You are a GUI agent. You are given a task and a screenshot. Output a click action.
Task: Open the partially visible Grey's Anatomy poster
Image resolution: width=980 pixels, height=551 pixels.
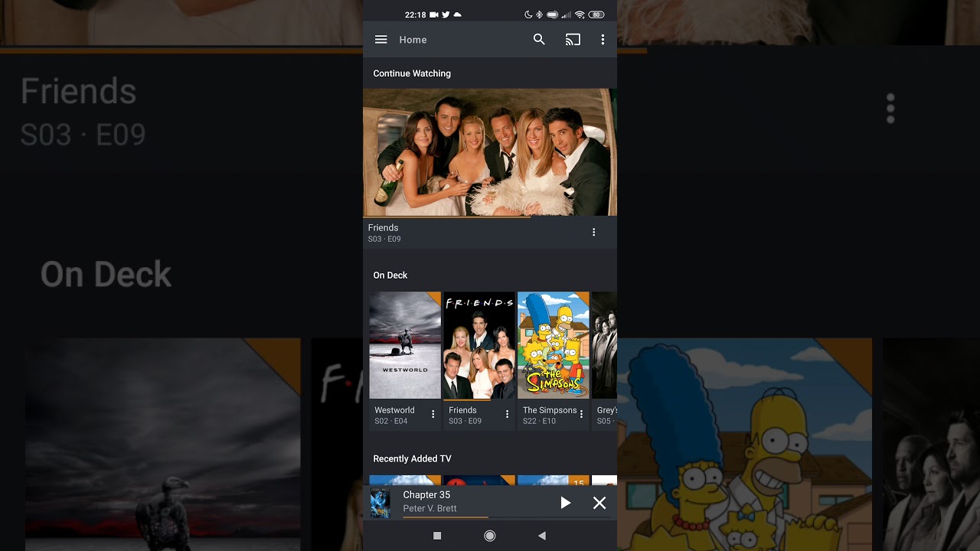(x=604, y=345)
